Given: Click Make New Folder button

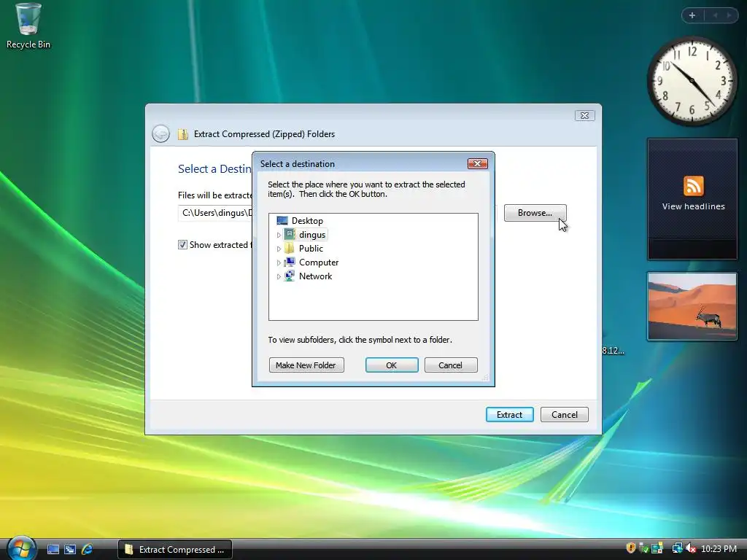Looking at the screenshot, I should coord(306,365).
